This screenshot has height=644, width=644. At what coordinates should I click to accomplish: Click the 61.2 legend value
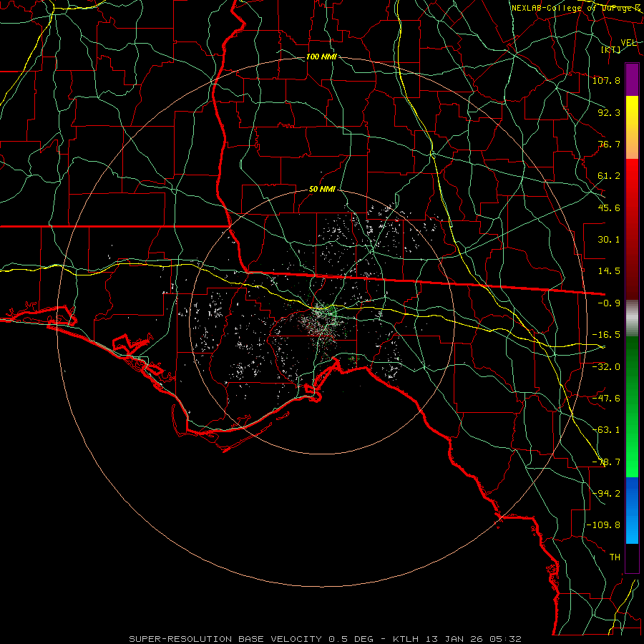(x=609, y=176)
